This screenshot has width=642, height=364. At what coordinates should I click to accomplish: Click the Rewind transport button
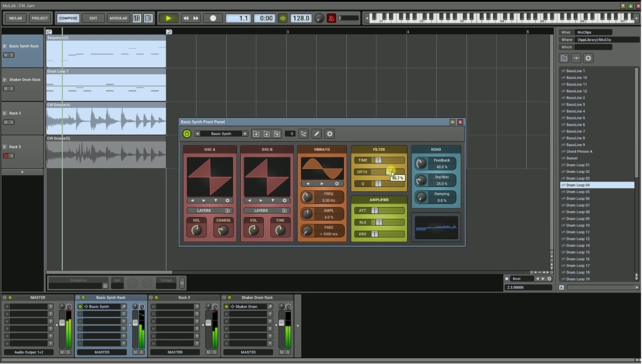pyautogui.click(x=186, y=18)
